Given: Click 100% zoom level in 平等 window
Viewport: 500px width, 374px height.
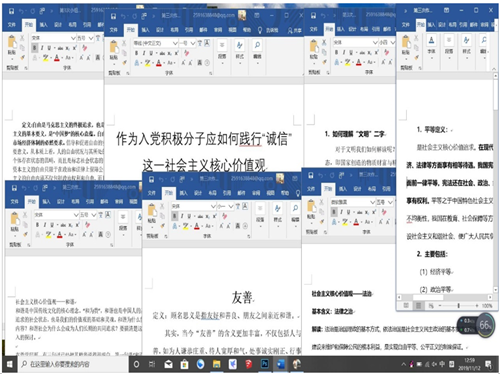Looking at the screenshot, I should pos(487,305).
